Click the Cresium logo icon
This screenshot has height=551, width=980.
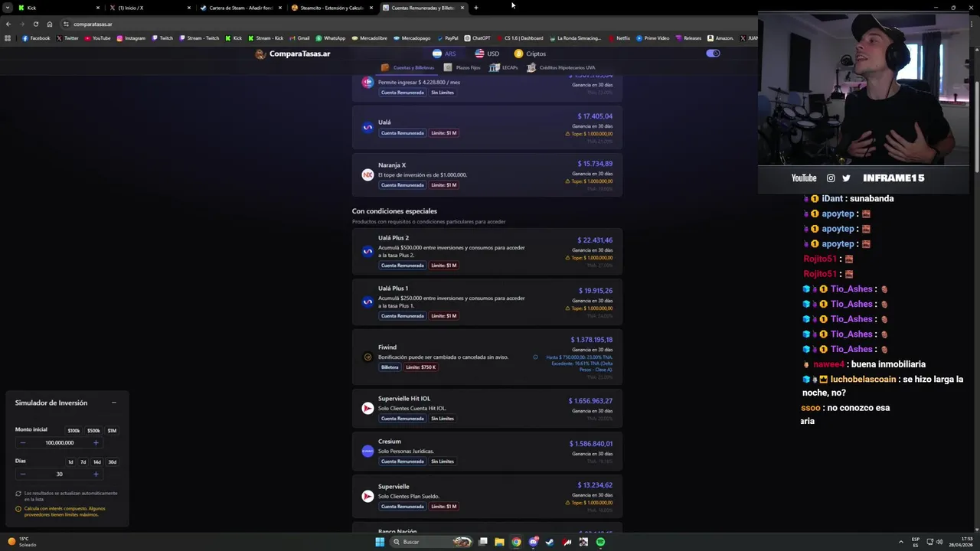pyautogui.click(x=367, y=451)
